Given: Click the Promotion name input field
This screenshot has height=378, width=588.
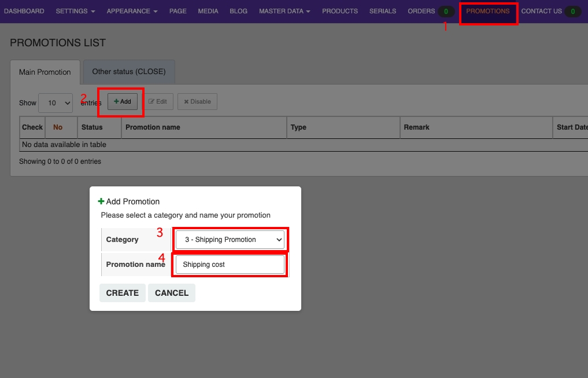Looking at the screenshot, I should [230, 265].
